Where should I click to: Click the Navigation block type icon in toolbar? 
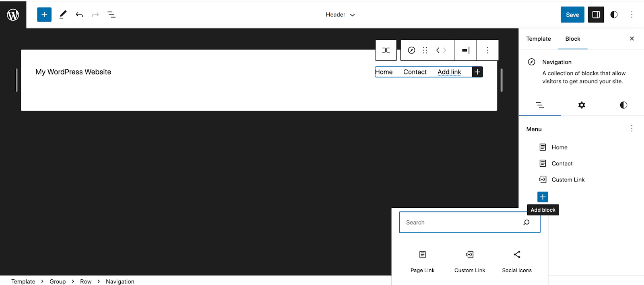click(x=411, y=50)
